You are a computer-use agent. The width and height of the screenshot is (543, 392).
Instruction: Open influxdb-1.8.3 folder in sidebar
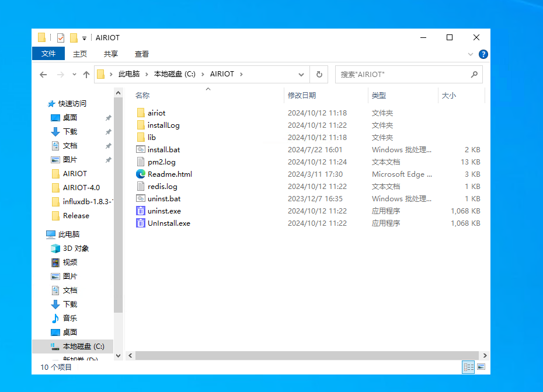tap(88, 201)
